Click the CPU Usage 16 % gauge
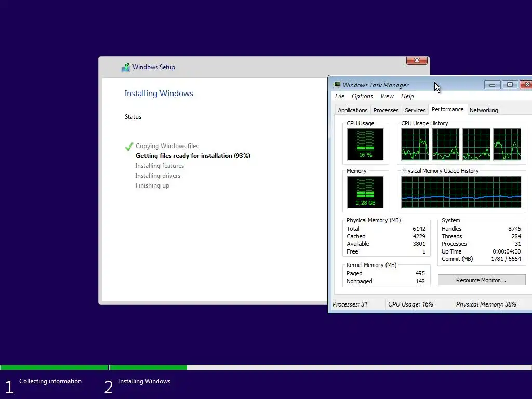532x399 pixels. point(365,144)
